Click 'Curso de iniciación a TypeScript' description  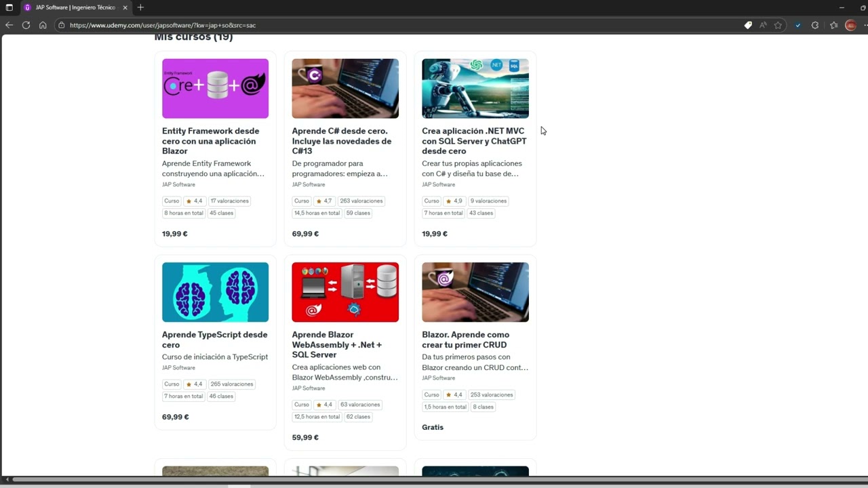pyautogui.click(x=215, y=357)
